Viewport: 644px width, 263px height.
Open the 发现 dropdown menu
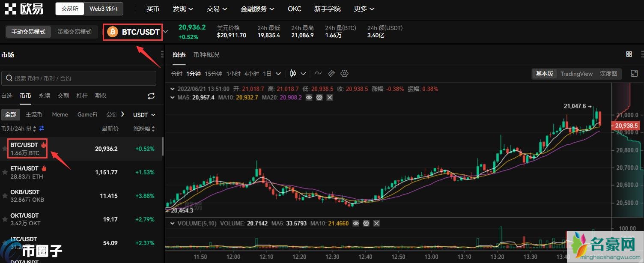tap(183, 9)
